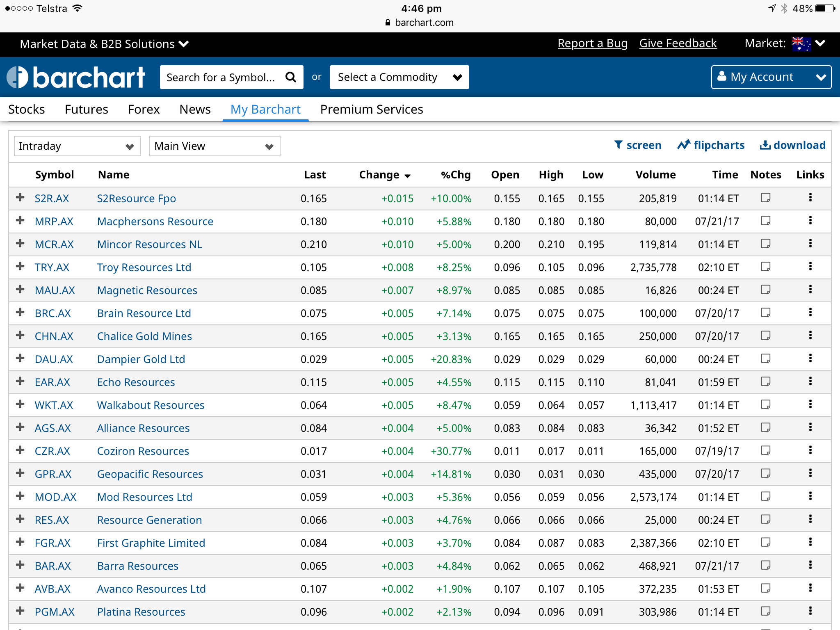
Task: Open the Forex menu
Action: (144, 110)
